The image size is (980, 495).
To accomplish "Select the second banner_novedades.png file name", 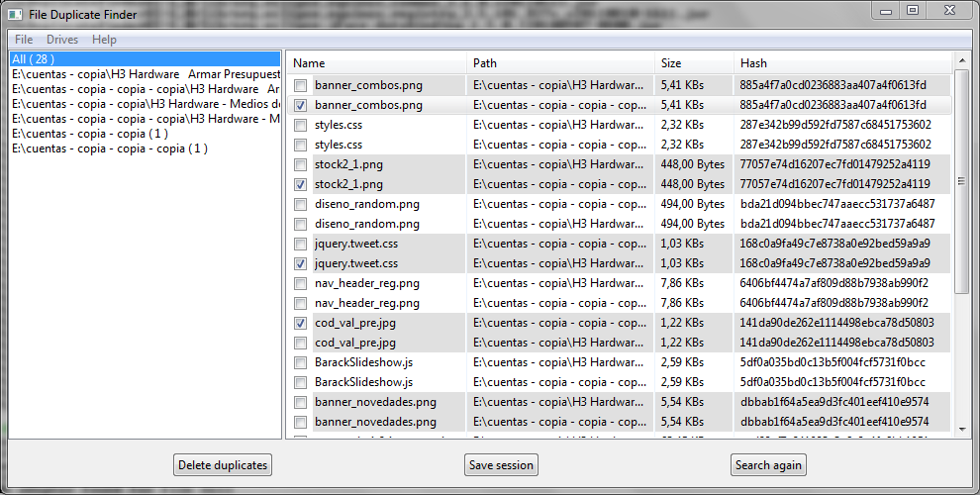I will [375, 422].
